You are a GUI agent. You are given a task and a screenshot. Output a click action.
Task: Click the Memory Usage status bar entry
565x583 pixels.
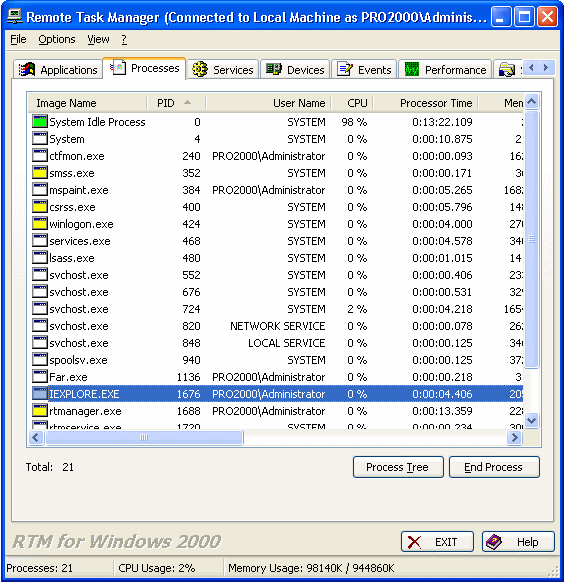tap(311, 568)
